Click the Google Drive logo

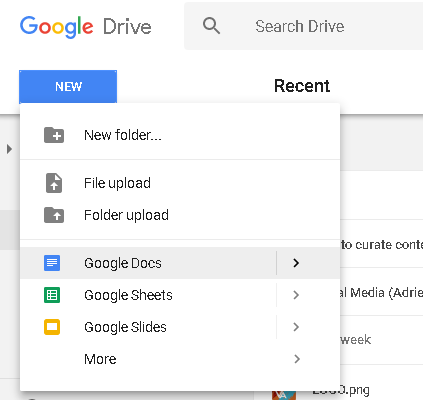tap(86, 27)
